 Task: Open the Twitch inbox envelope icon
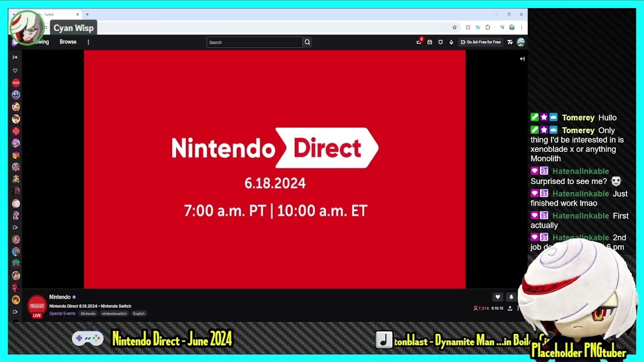pyautogui.click(x=430, y=42)
